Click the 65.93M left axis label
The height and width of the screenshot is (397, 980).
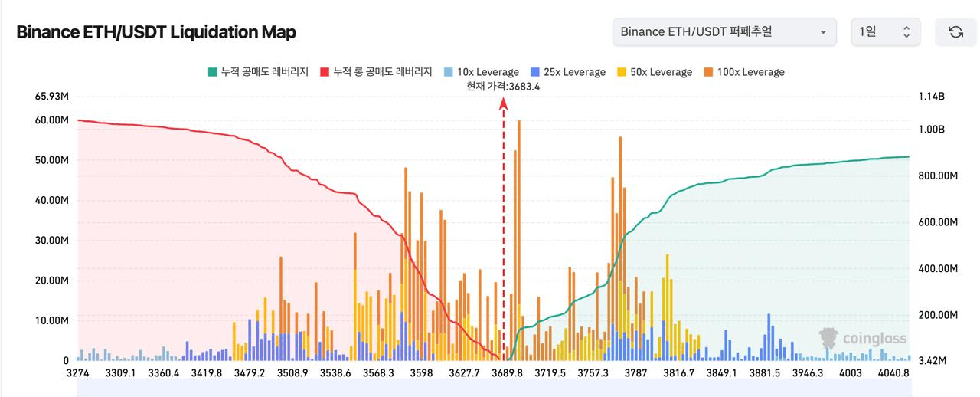(52, 97)
